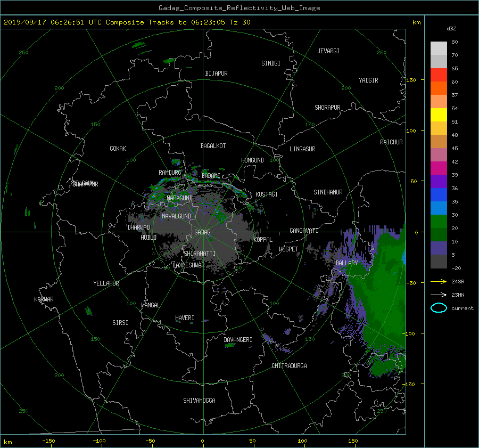Viewport: 479px width, 448px height.
Task: Click the KUSTAGI city label
Action: [267, 194]
